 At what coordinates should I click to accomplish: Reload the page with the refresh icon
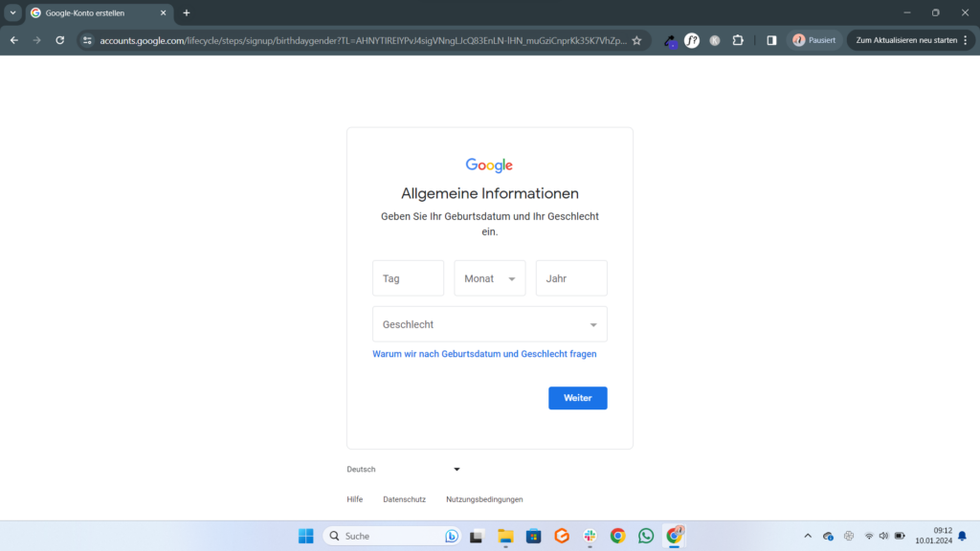(59, 40)
